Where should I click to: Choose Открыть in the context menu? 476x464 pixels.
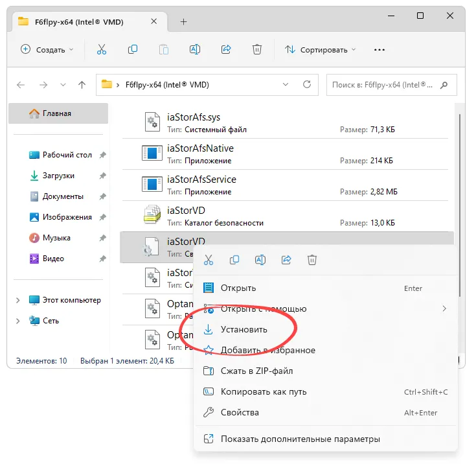[325, 288]
